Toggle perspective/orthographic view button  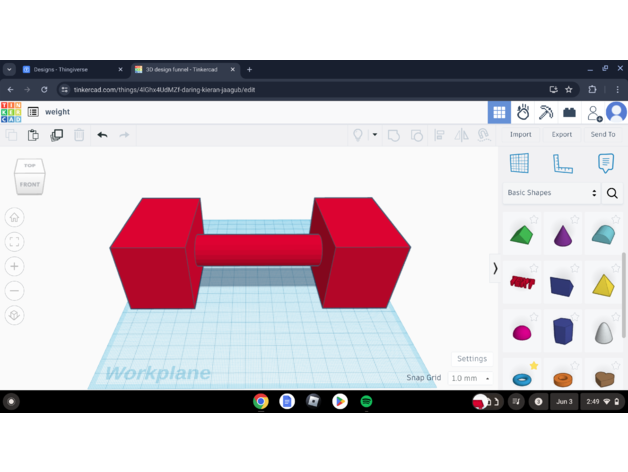[14, 315]
